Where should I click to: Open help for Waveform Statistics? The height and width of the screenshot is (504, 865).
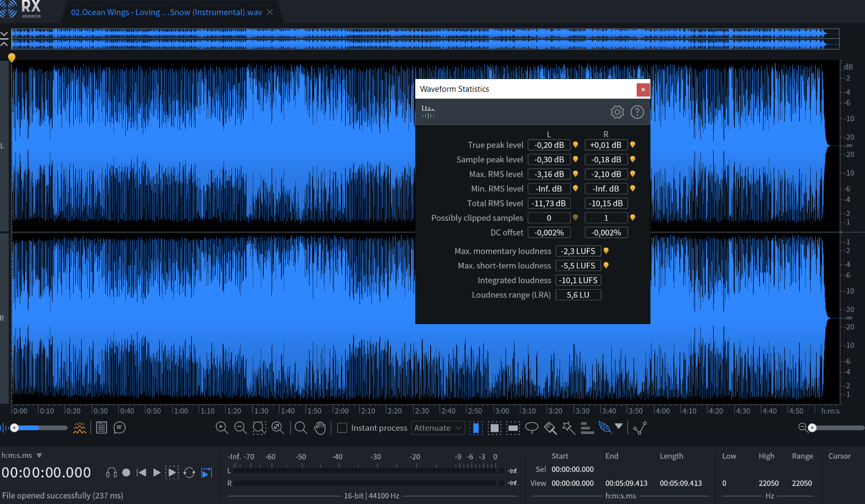pyautogui.click(x=637, y=112)
